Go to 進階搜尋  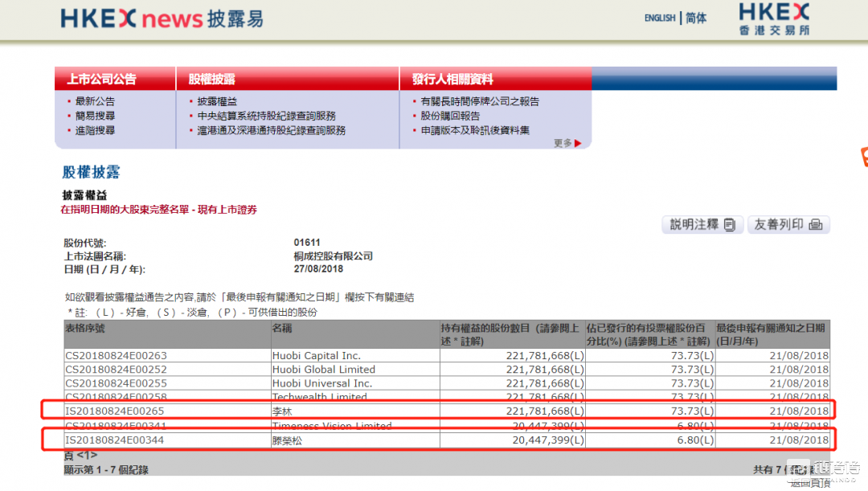95,130
